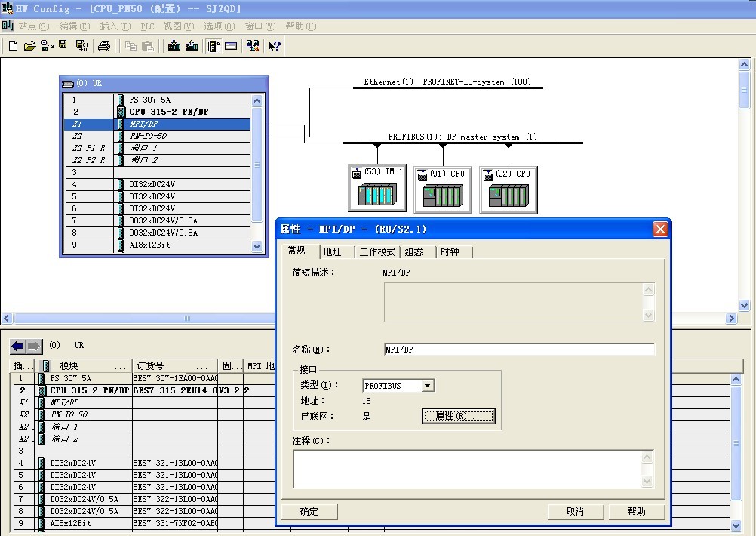
Task: Click the 属性(R)... button
Action: 458,416
